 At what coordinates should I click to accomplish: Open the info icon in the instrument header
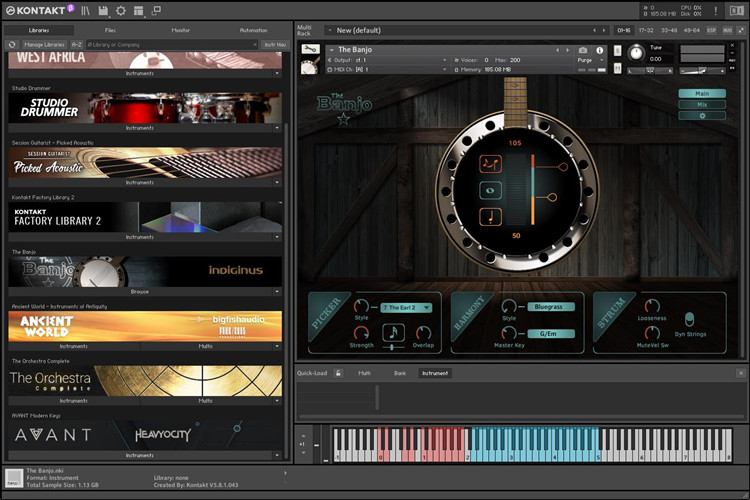599,50
